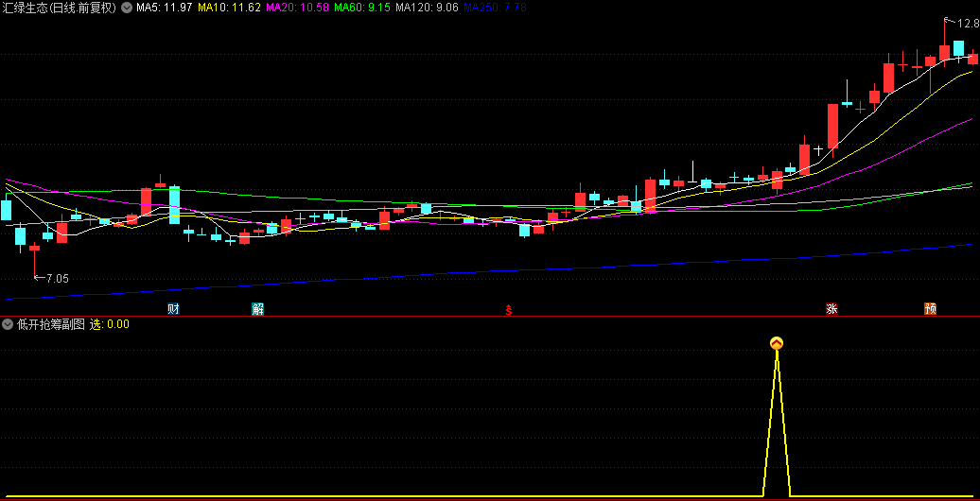Expand main chart indicator dropdown arrow
Screen dimensions: 980x501
[x=127, y=9]
